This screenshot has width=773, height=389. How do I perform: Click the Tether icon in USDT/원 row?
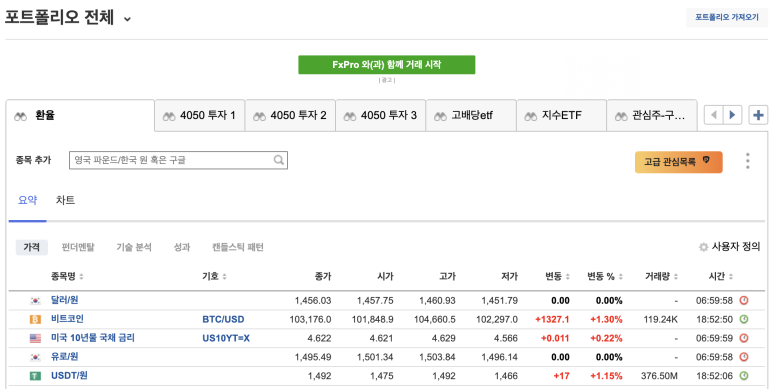(x=35, y=376)
